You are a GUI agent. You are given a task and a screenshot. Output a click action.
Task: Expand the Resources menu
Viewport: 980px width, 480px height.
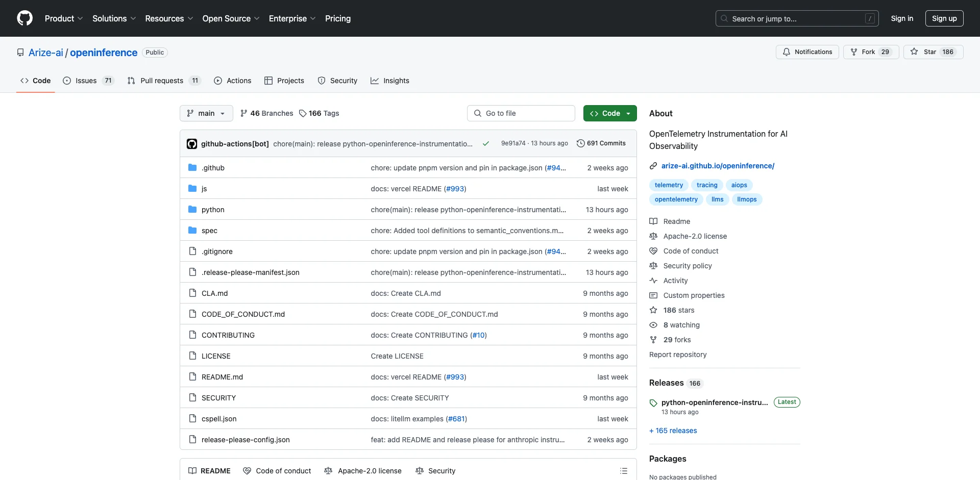(169, 18)
